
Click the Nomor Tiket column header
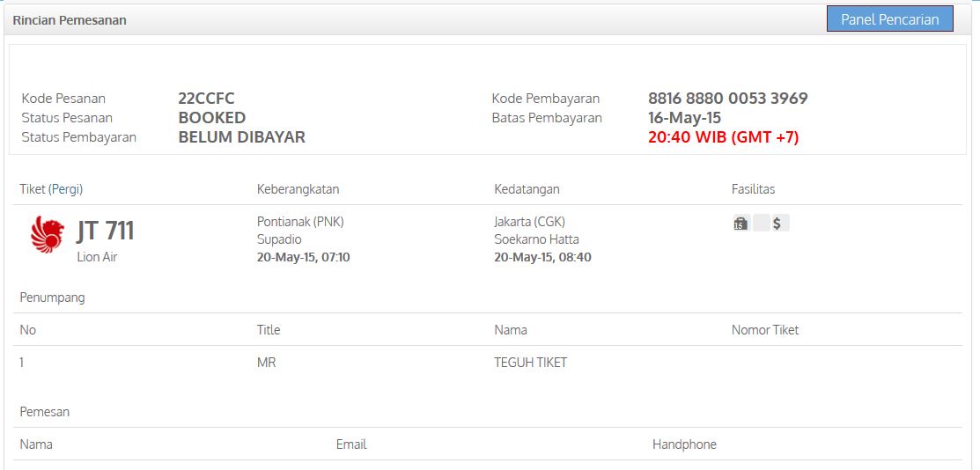(x=764, y=330)
